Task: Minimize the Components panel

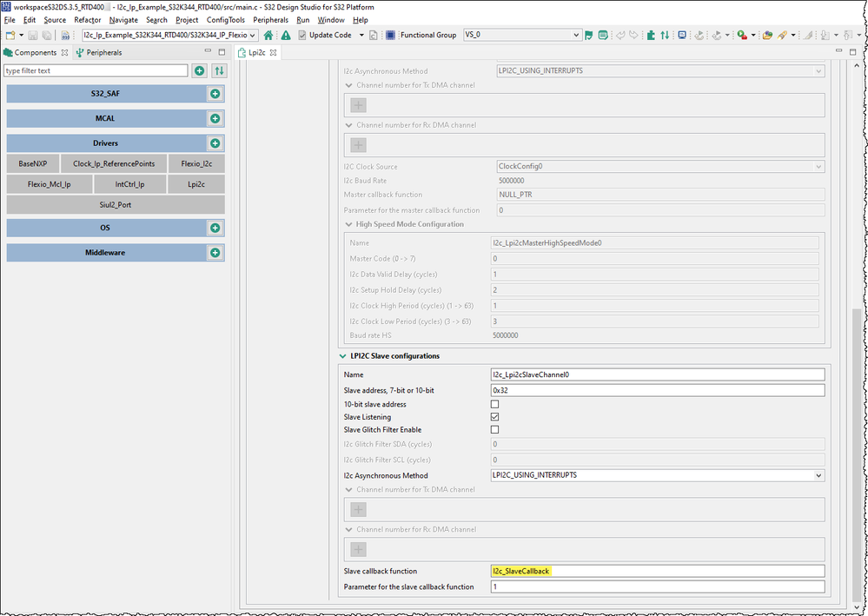Action: click(x=209, y=51)
